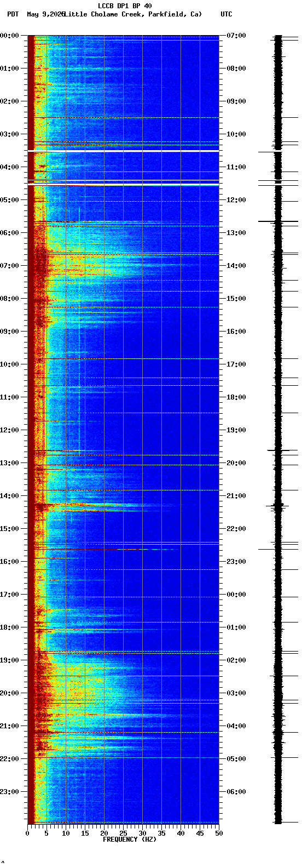Click the frequency axis tick '0'
Image resolution: width=302 pixels, height=868 pixels.
point(27,833)
